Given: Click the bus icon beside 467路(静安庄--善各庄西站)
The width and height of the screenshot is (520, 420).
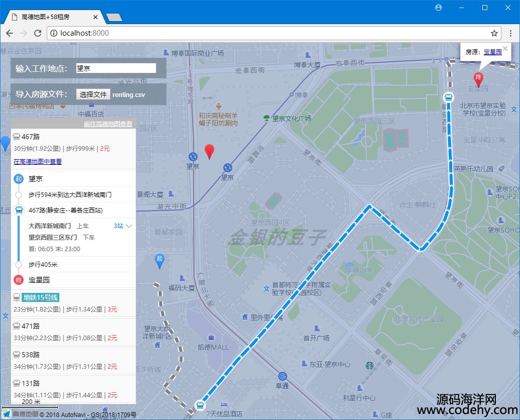Looking at the screenshot, I should [x=19, y=210].
